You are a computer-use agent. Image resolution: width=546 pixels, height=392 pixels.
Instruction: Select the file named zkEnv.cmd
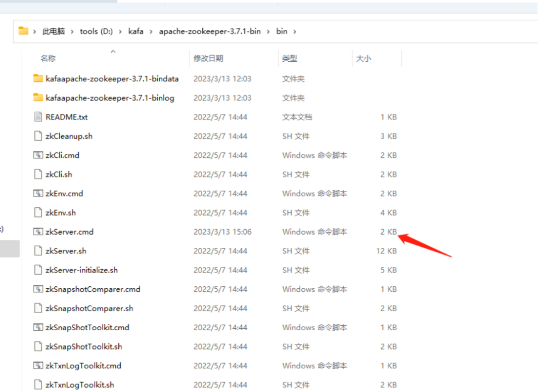(64, 193)
